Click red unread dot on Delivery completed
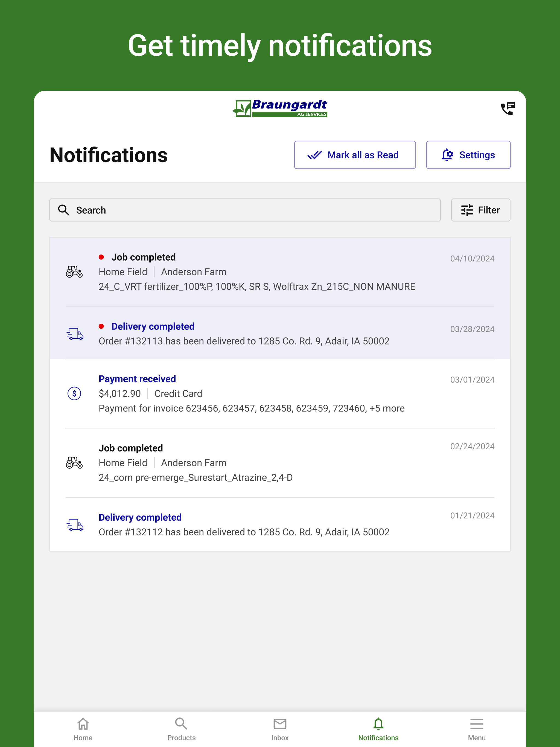 coord(101,326)
